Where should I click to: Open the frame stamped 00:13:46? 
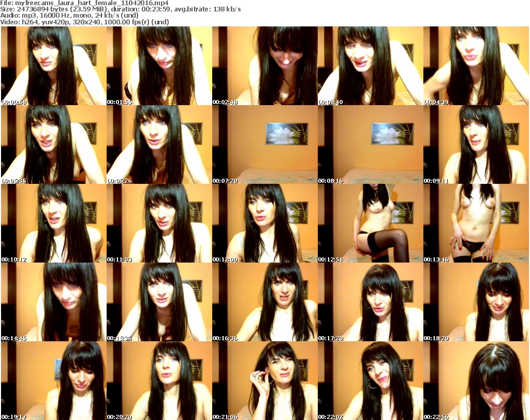476,223
